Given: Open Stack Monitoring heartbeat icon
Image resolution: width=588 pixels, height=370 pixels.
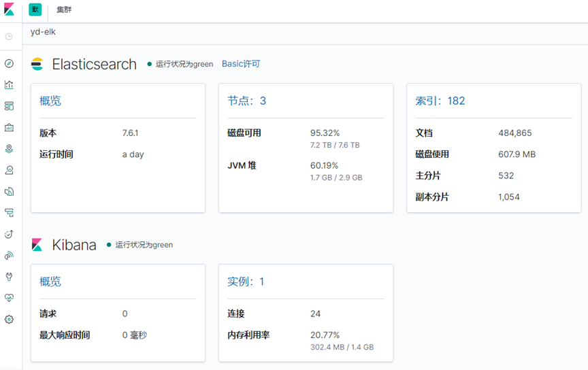Looking at the screenshot, I should click(9, 298).
